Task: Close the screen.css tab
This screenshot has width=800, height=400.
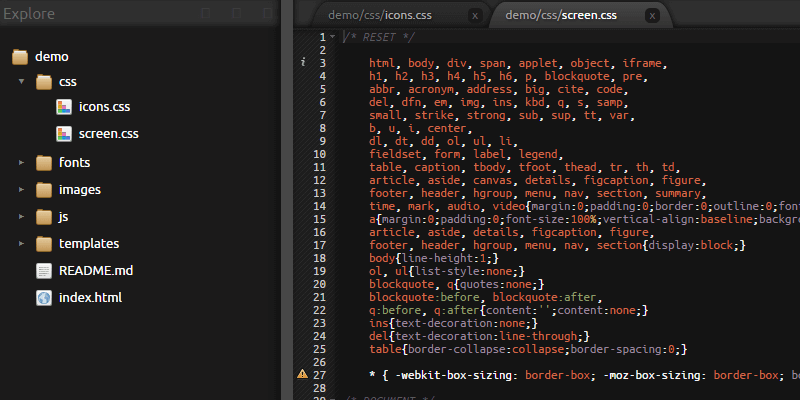Action: point(652,16)
